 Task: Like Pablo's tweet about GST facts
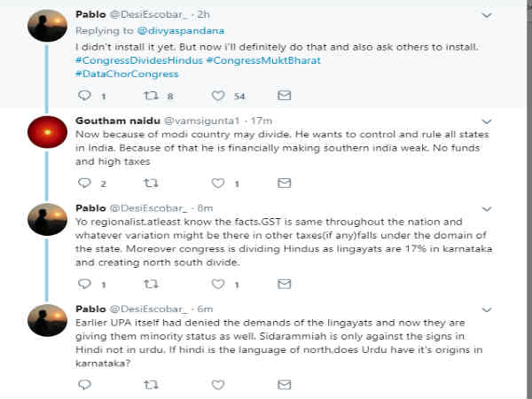click(x=218, y=285)
